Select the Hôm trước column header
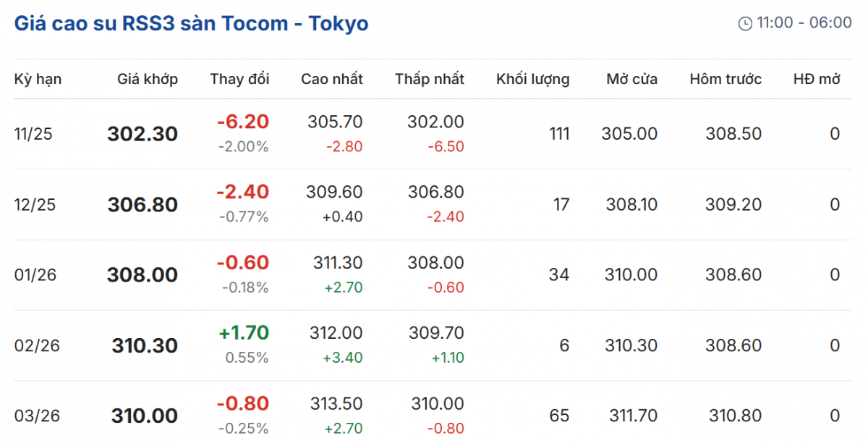Image resolution: width=868 pixels, height=446 pixels. click(x=726, y=79)
